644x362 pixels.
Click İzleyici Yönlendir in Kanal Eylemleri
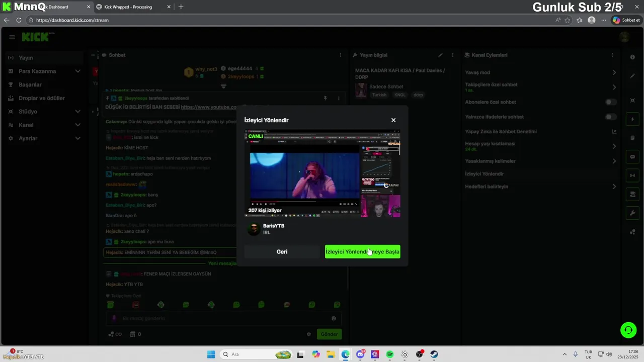click(484, 174)
